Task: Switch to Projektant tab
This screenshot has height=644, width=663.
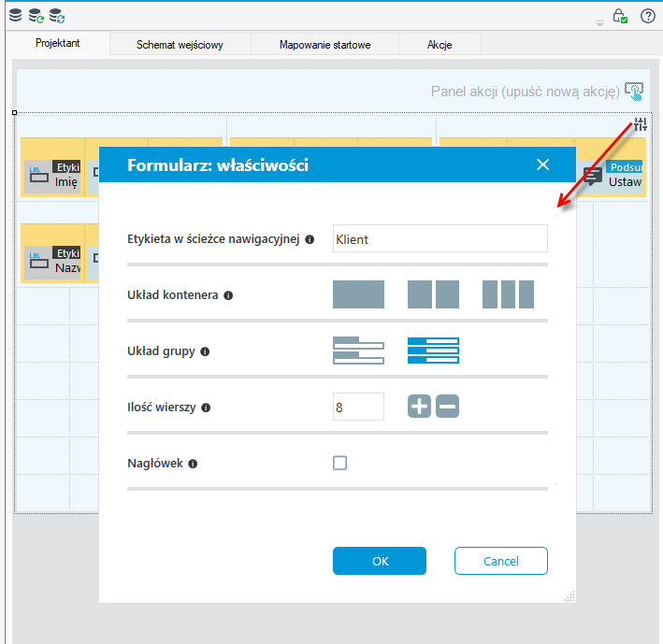Action: point(57,43)
